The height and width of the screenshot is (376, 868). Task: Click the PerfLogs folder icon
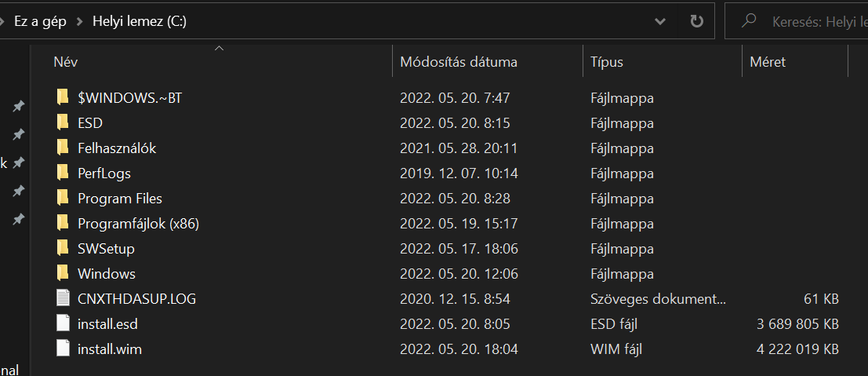coord(63,173)
